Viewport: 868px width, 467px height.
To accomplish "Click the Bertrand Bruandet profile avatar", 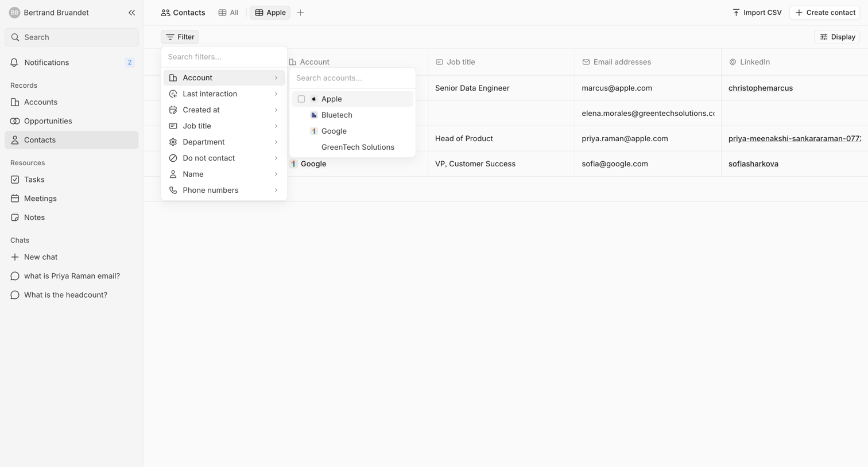I will 14,13.
